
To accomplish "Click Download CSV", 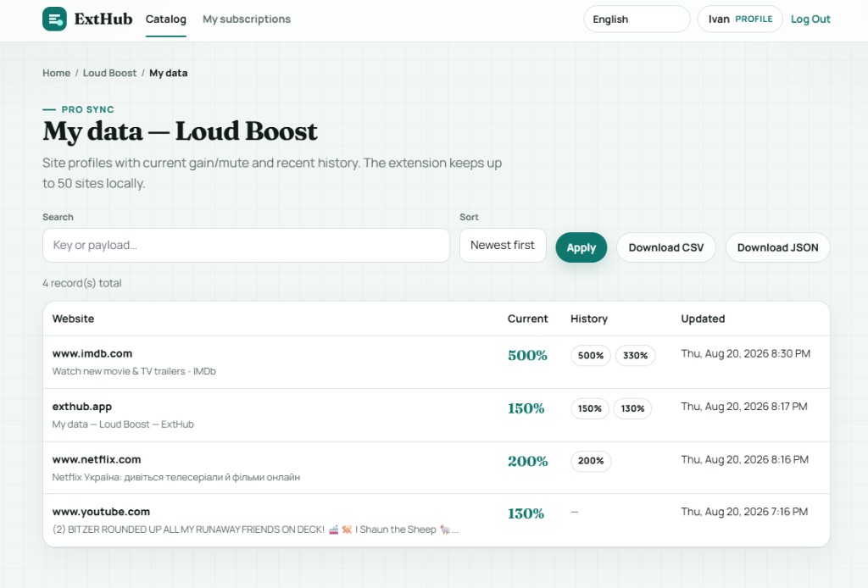I will click(666, 247).
